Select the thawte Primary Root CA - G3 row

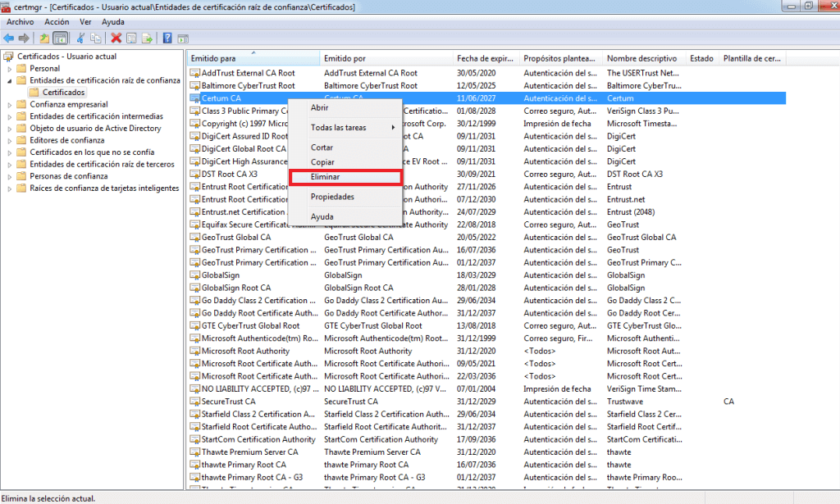tap(486, 477)
